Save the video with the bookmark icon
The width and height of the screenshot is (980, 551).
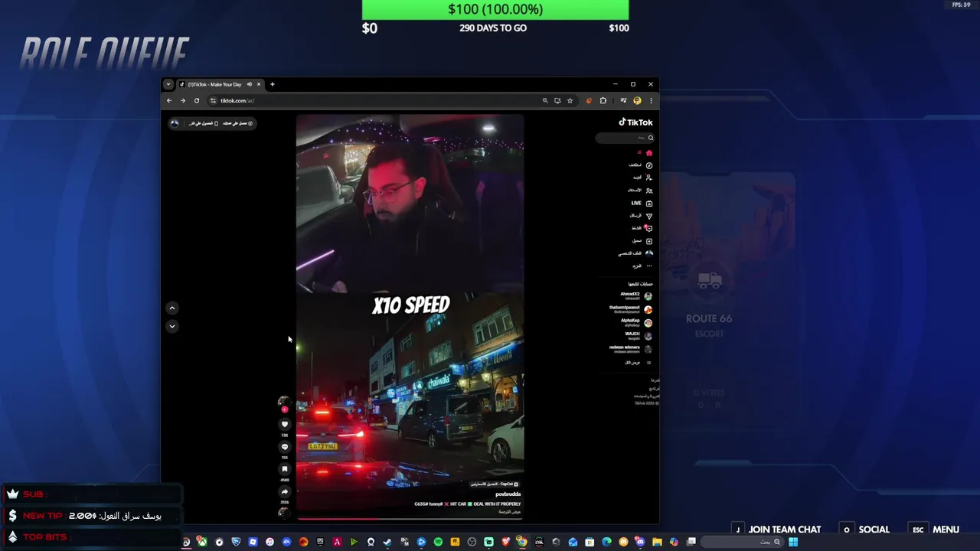click(x=285, y=469)
